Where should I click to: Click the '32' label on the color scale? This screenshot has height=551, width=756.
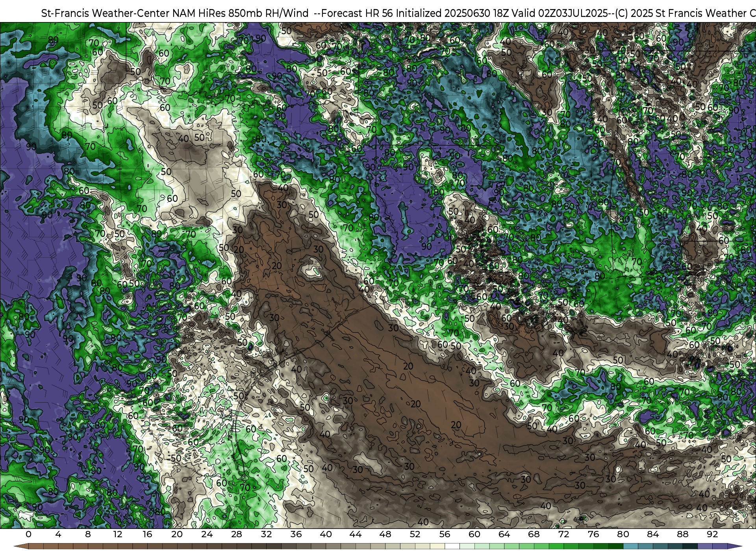coord(266,534)
